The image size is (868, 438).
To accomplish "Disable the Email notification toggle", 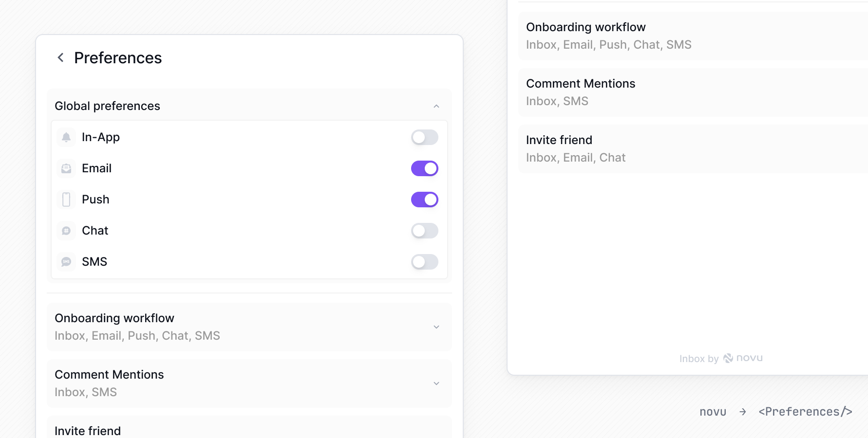I will point(424,168).
